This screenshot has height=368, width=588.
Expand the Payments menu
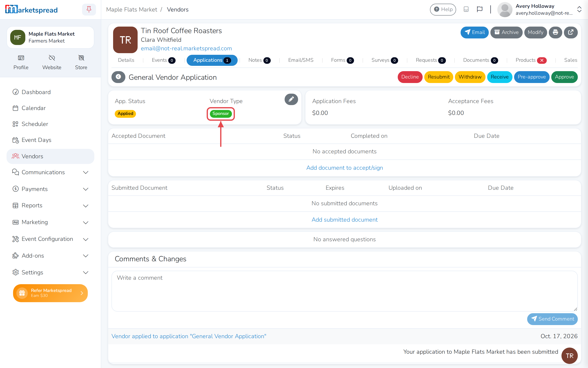[x=50, y=189]
